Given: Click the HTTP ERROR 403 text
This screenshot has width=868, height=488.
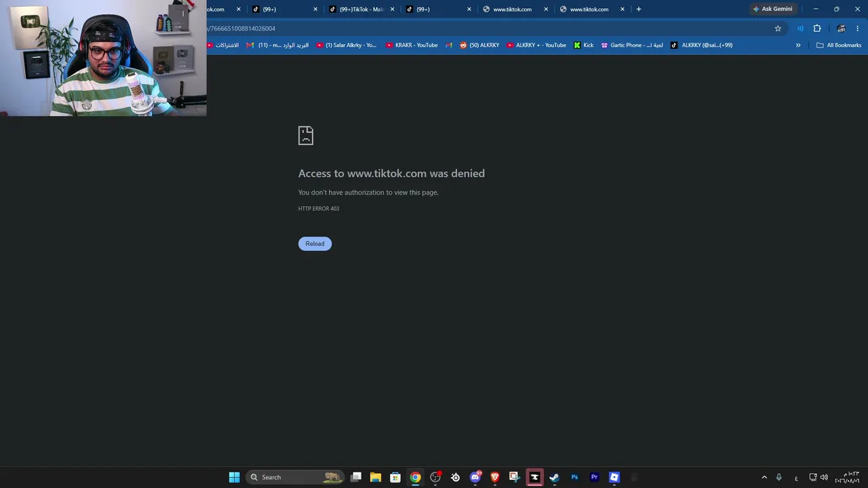Looking at the screenshot, I should [x=319, y=209].
